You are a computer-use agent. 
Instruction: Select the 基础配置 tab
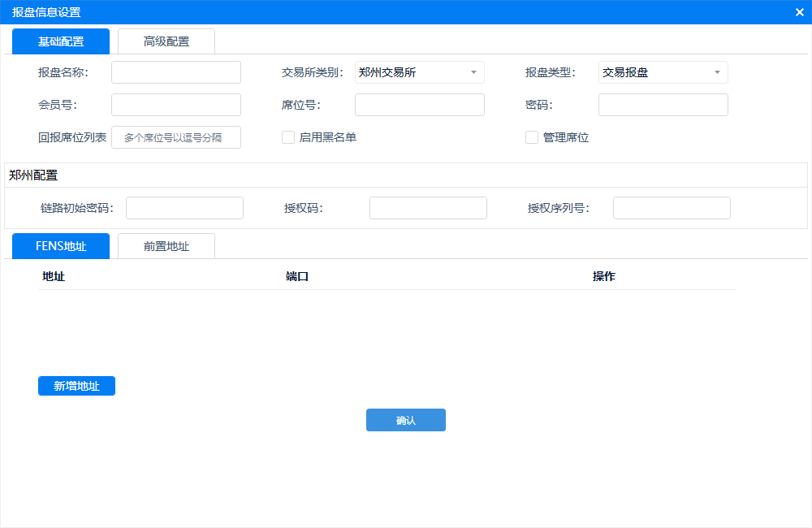point(61,41)
